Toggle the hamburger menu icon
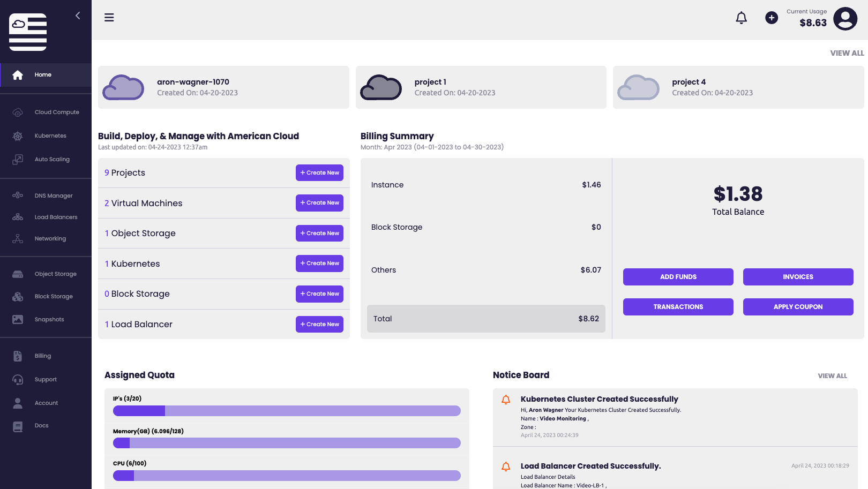 [x=109, y=18]
